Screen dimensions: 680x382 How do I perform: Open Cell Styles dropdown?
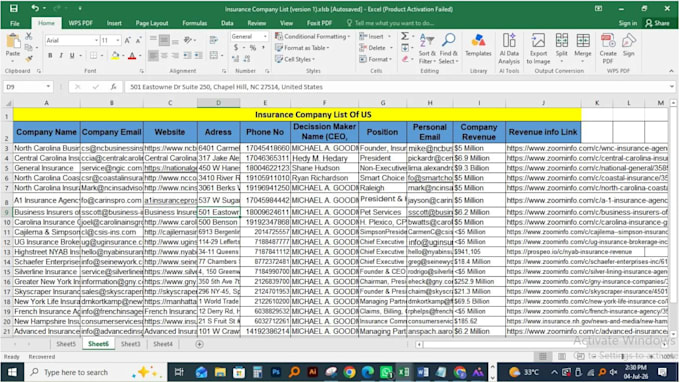coord(295,59)
